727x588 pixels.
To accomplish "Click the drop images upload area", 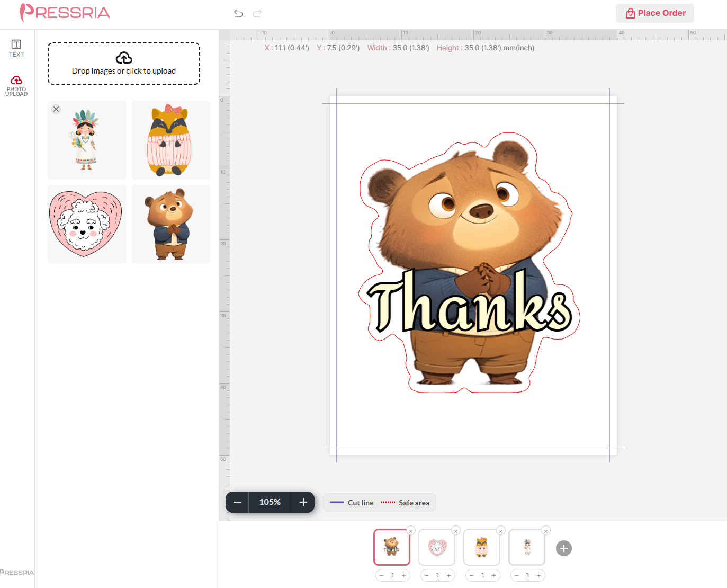I will (x=124, y=64).
